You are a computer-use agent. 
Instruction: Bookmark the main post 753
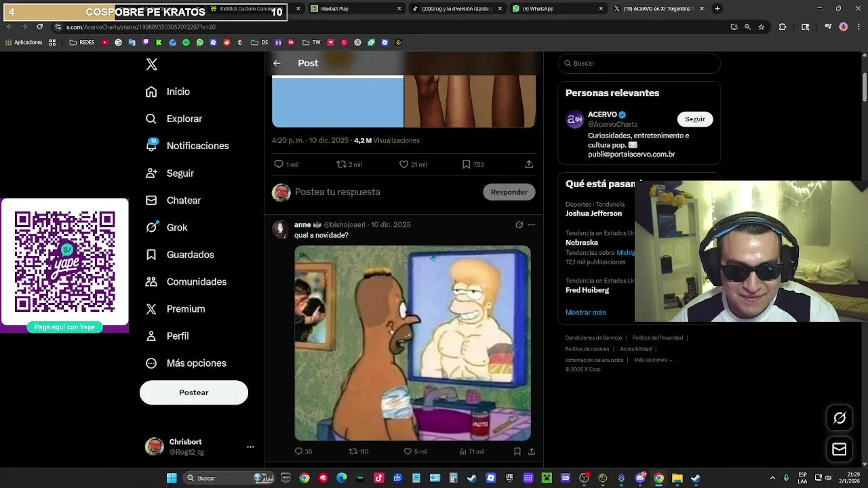click(x=473, y=164)
